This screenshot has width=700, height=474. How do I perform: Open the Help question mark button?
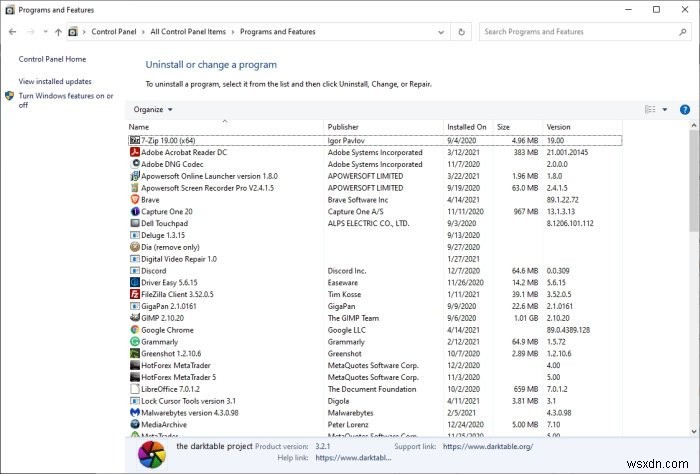click(684, 109)
